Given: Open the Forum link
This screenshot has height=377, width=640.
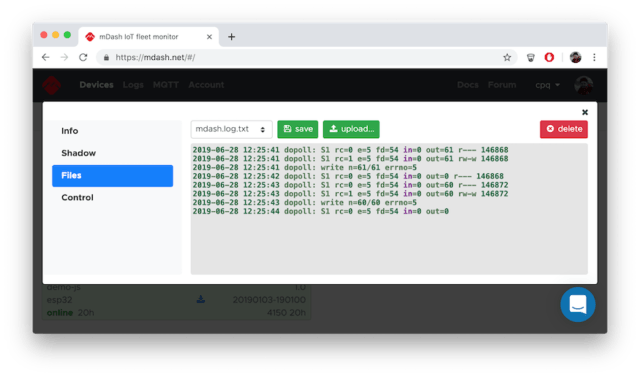Looking at the screenshot, I should (x=502, y=85).
